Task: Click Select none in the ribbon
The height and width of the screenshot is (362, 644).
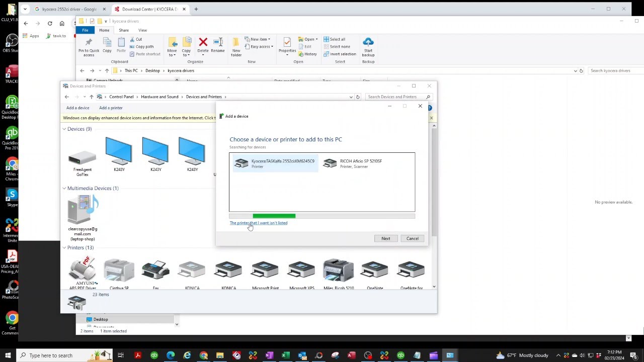Action: point(337,46)
